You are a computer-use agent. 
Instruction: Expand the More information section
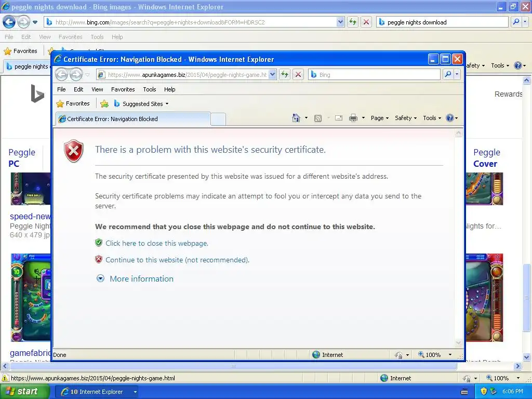pos(141,278)
